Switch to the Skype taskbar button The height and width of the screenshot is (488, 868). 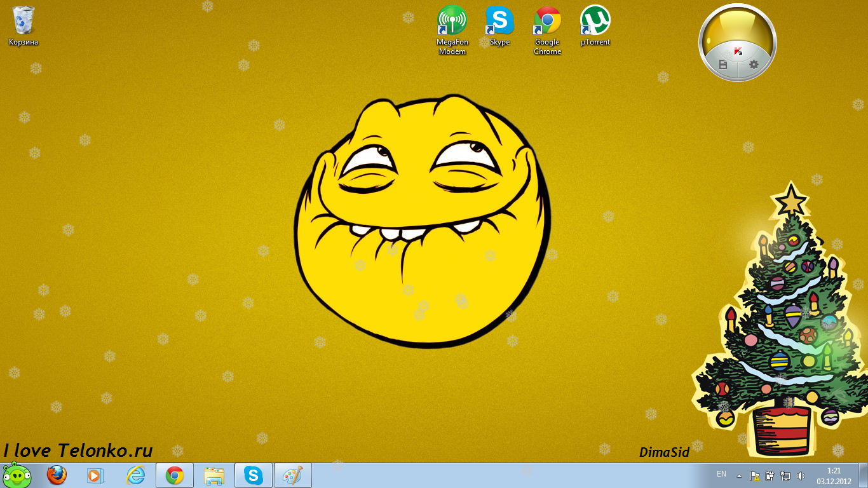(x=254, y=475)
